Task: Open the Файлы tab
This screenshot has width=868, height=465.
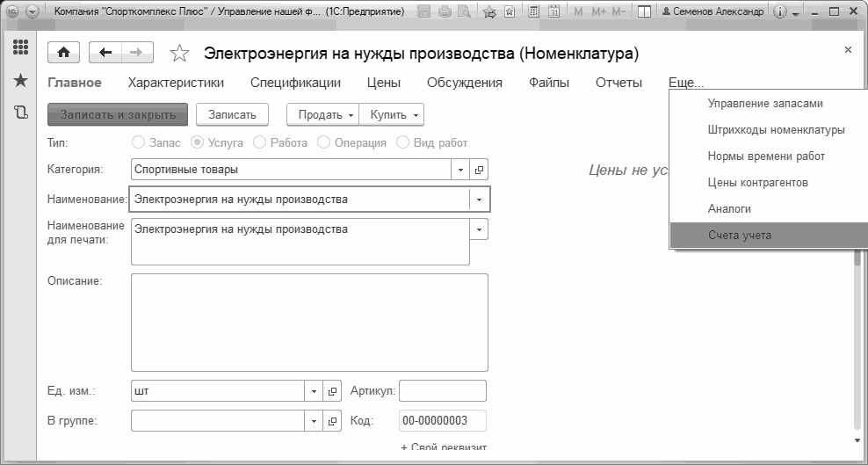Action: click(549, 83)
